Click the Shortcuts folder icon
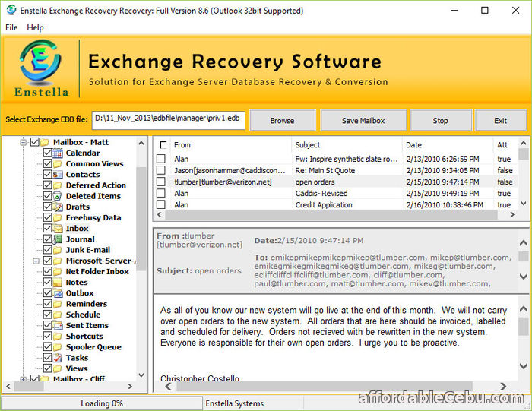The image size is (532, 411). pos(58,336)
